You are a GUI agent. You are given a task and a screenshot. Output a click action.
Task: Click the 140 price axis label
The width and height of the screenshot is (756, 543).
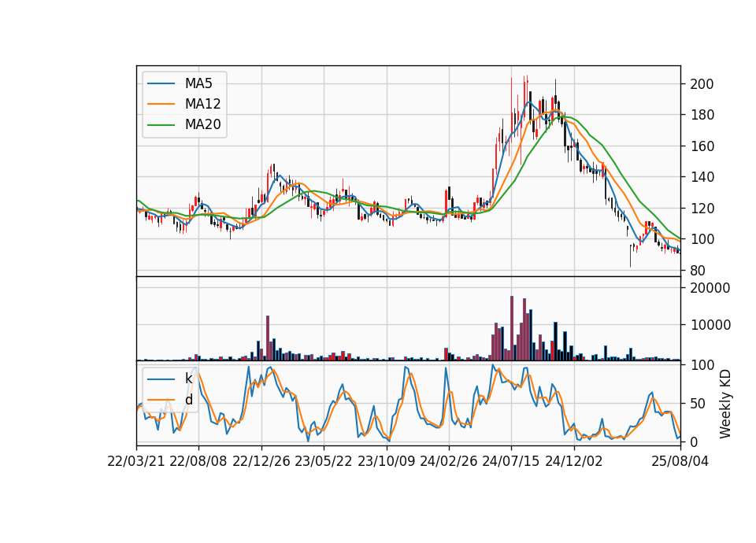(702, 177)
